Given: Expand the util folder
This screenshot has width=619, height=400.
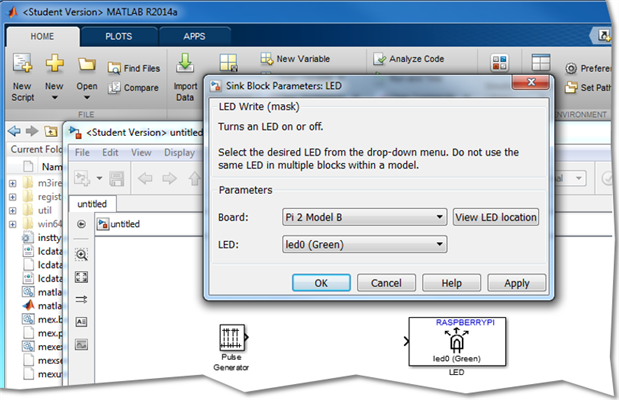Looking at the screenshot, I should tap(13, 210).
